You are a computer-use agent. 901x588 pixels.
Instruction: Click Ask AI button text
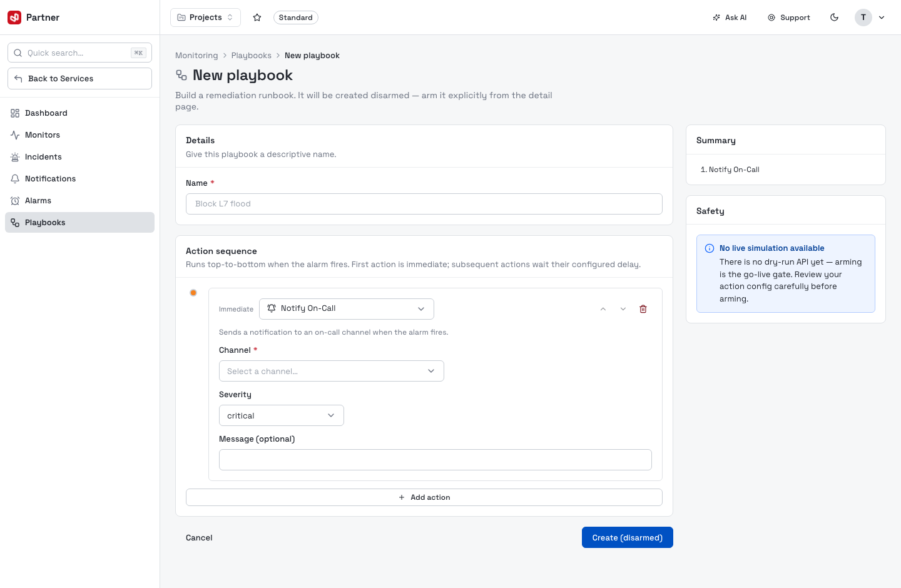click(x=736, y=18)
